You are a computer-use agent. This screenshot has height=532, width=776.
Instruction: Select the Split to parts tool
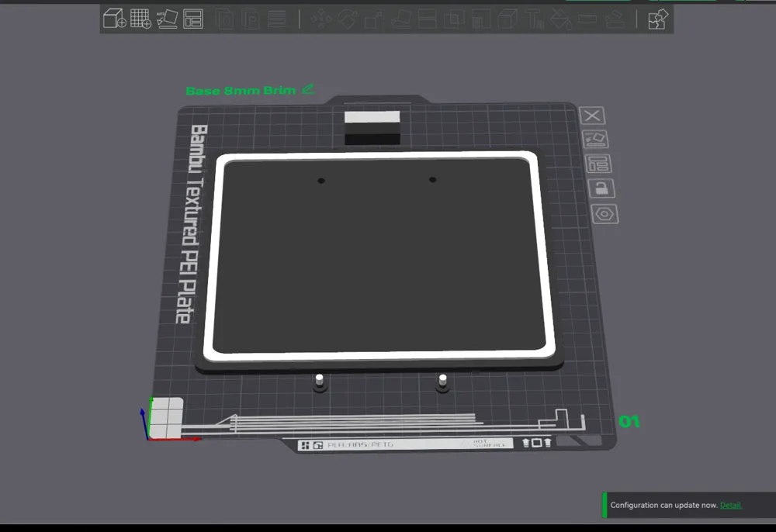[x=251, y=19]
